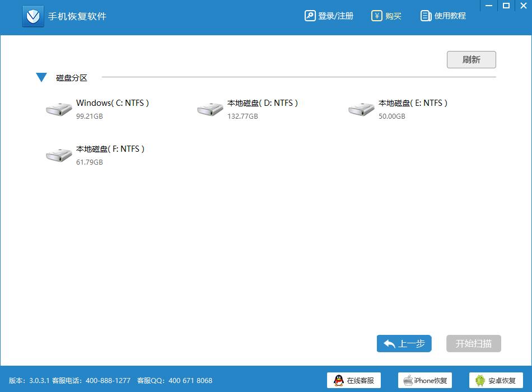Select the 本地磁盘 F: drive icon
532x392 pixels.
click(59, 155)
